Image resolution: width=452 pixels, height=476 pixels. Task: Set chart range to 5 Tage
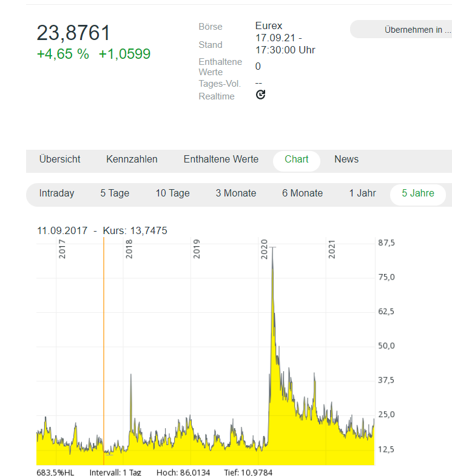tap(115, 193)
